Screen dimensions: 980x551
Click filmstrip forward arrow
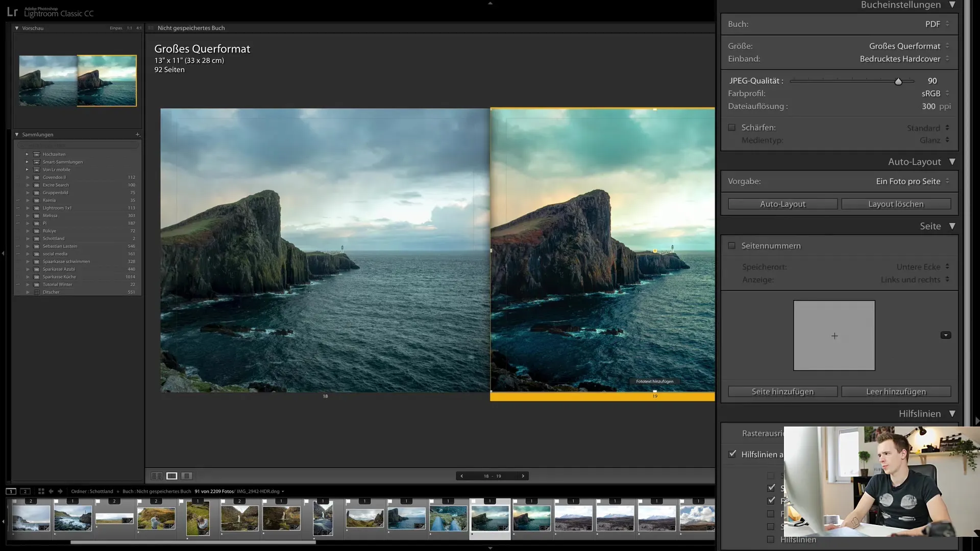(60, 491)
